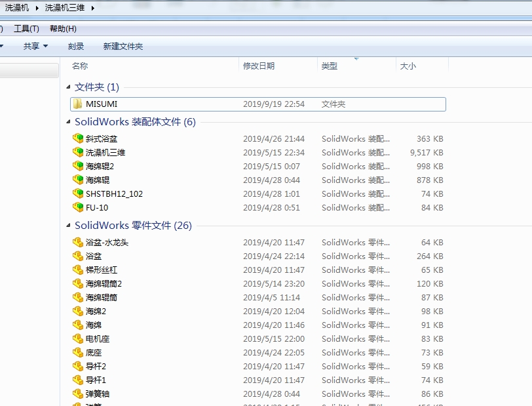Image resolution: width=532 pixels, height=406 pixels.
Task: Select the 梯形丝杠 part file icon
Action: [x=78, y=270]
